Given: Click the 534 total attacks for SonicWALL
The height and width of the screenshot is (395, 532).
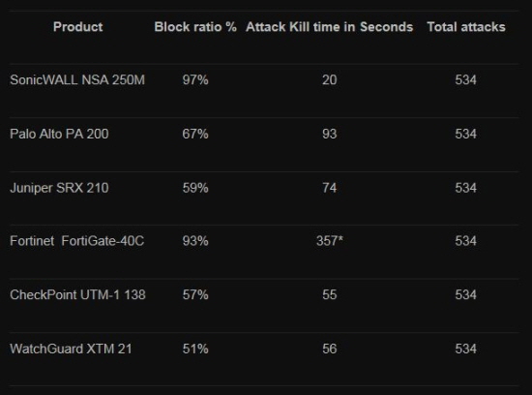Looking at the screenshot, I should (x=466, y=80).
